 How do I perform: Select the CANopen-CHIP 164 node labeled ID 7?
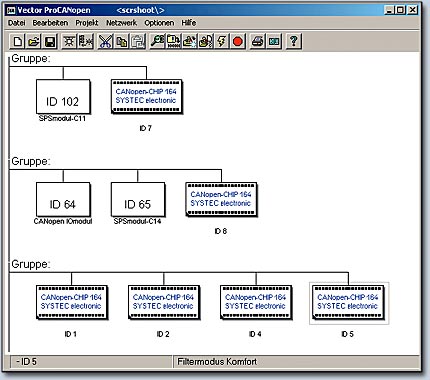147,97
